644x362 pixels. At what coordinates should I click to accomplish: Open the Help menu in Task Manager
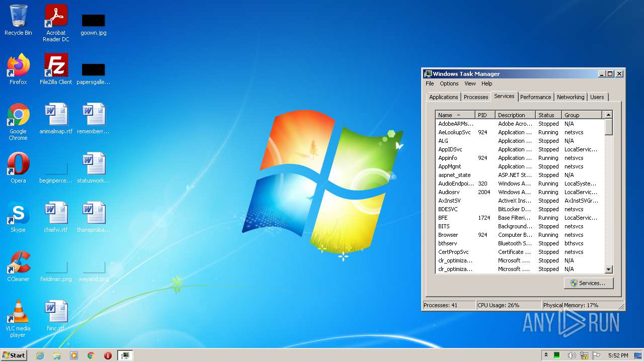pyautogui.click(x=487, y=83)
